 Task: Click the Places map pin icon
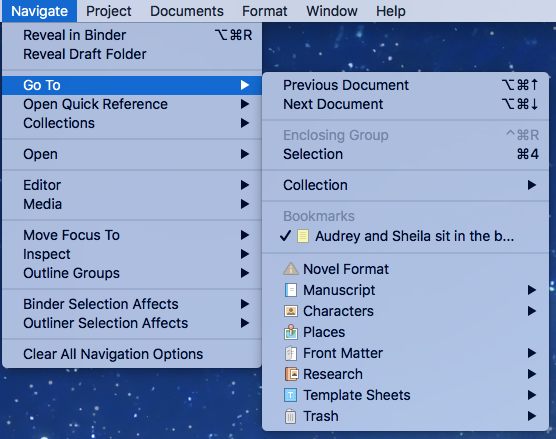[291, 332]
